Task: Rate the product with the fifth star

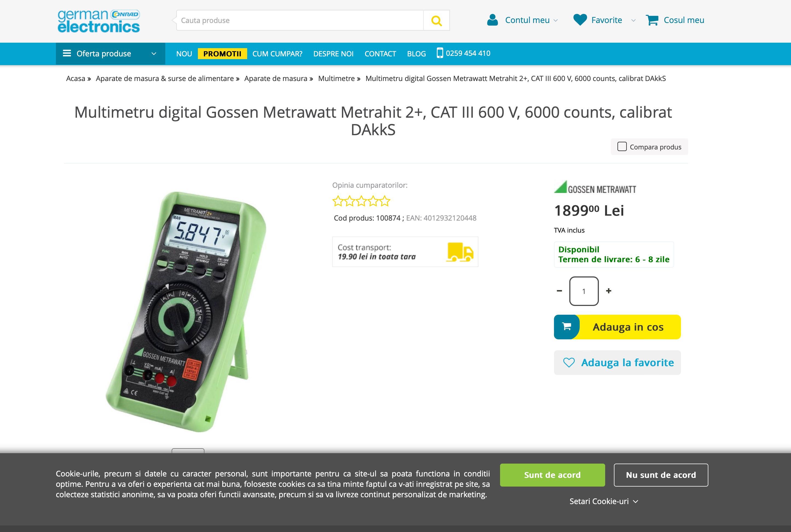Action: (385, 201)
